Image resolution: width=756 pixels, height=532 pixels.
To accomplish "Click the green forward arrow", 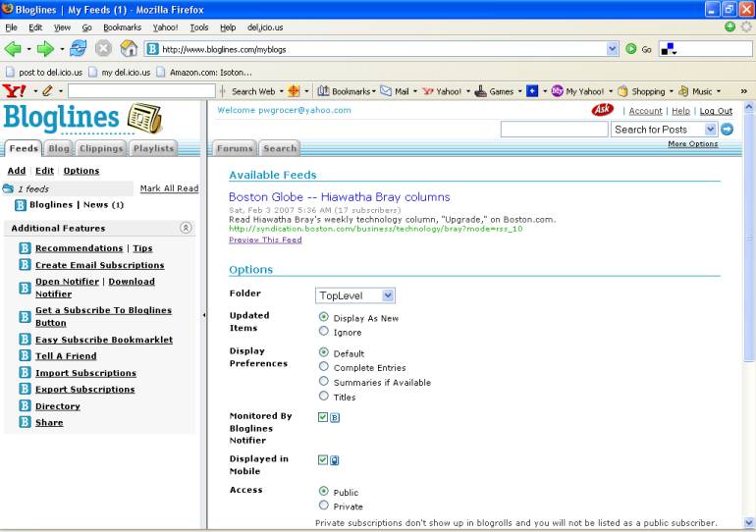I will coord(45,49).
